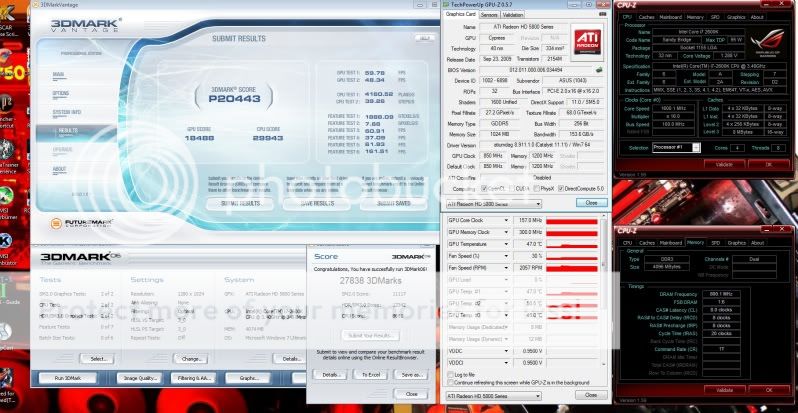Open the SPD tab in bottom CPU-Z
Image resolution: width=798 pixels, height=413 pixels.
(716, 243)
